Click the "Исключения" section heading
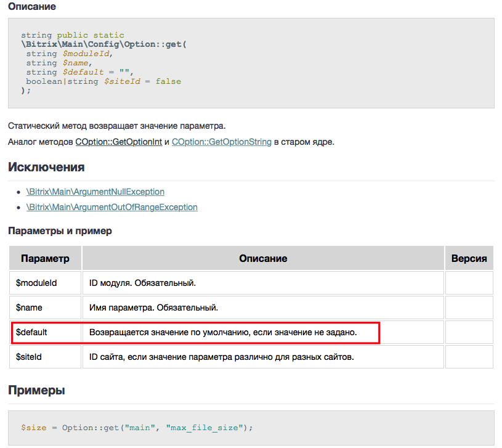The height and width of the screenshot is (448, 502). 46,167
